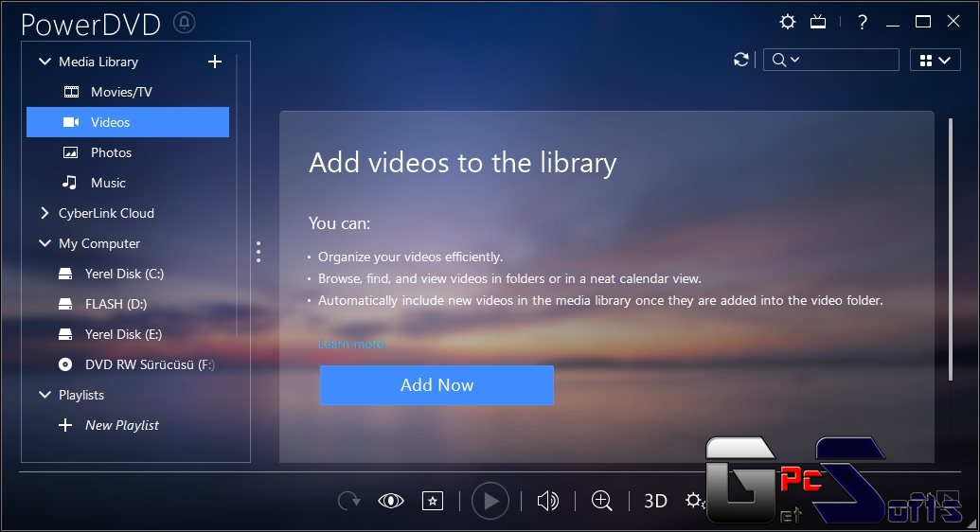Toggle 3D mode button
Viewport: 980px width, 532px height.
pos(655,501)
